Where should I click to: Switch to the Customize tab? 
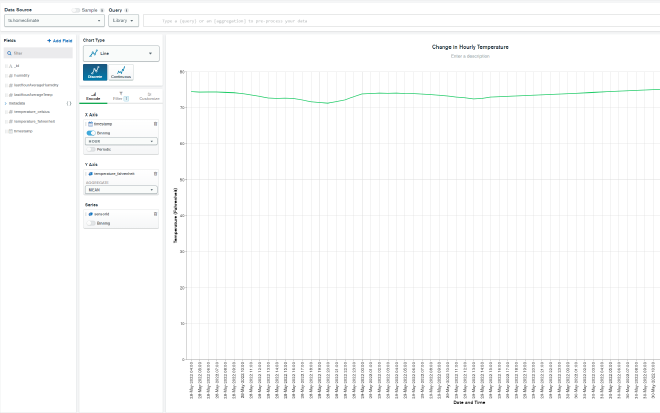click(x=148, y=97)
